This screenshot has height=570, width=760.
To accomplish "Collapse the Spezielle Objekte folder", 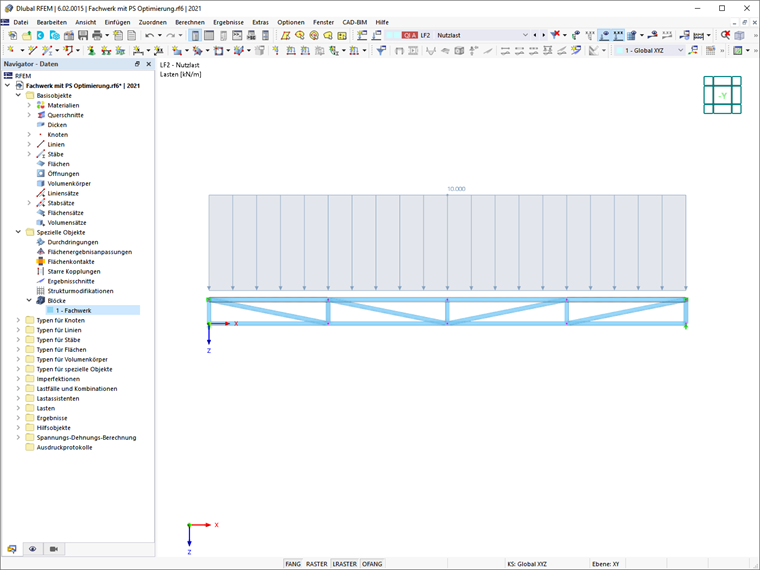I will click(18, 232).
